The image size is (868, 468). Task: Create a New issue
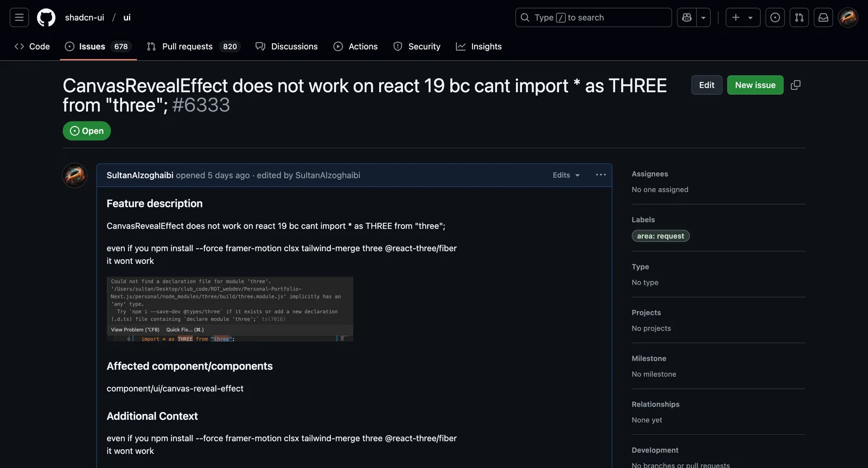755,85
